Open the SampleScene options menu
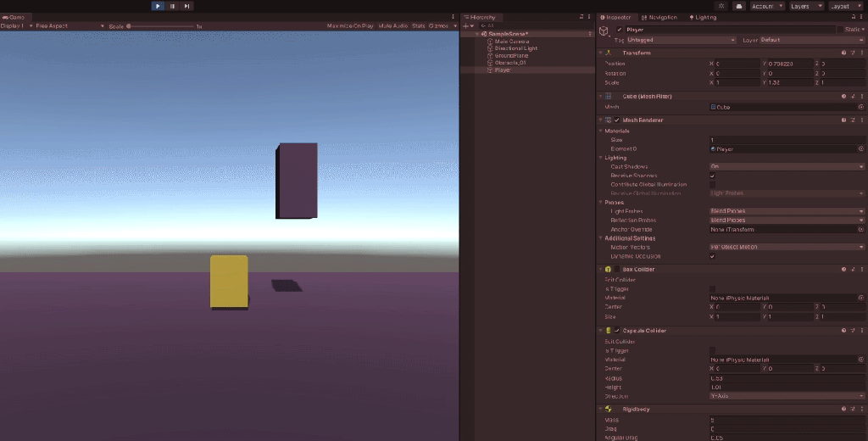 click(x=590, y=35)
